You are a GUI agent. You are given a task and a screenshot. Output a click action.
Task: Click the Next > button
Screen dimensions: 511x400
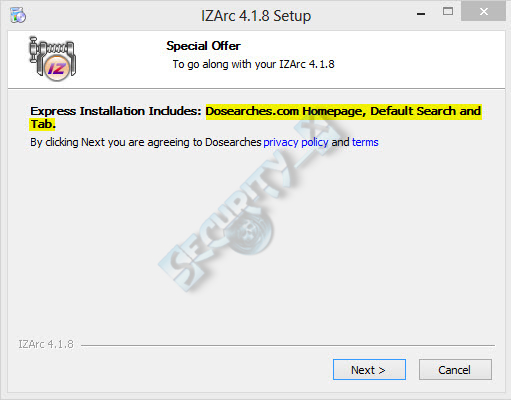coord(369,369)
